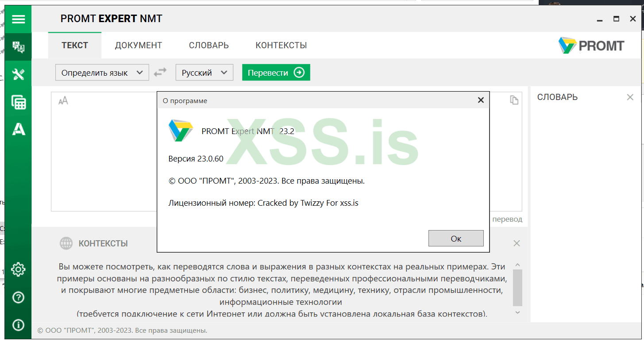Screen dimensions: 644x342
Task: Click the calculator-style sidebar icon
Action: click(x=18, y=102)
